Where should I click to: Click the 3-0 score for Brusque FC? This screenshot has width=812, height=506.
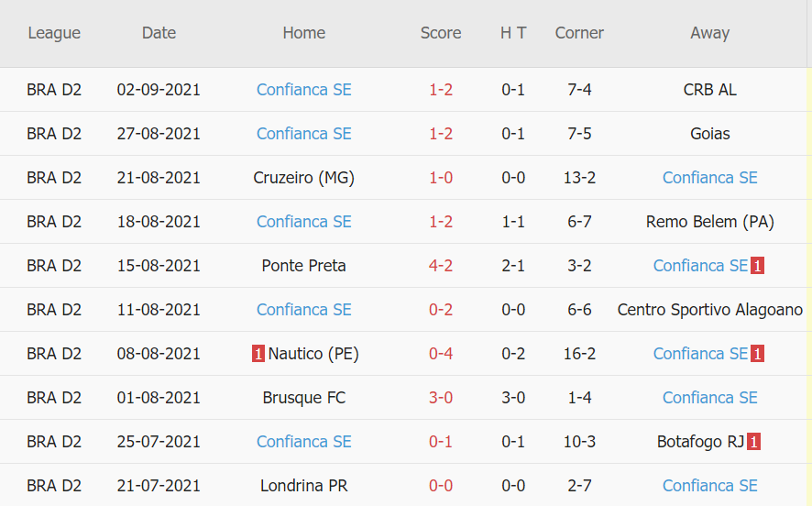[x=441, y=398]
